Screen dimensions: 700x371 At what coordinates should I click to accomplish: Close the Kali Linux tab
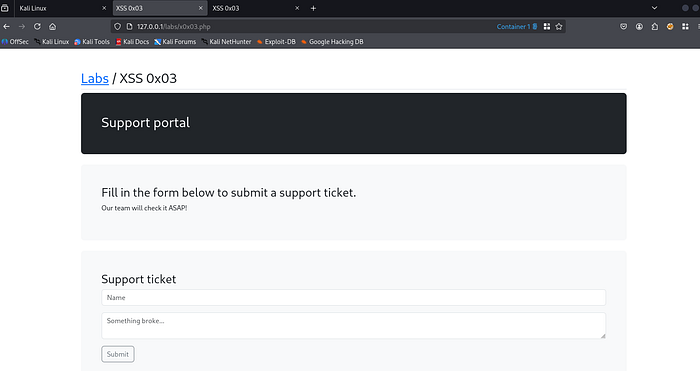(x=104, y=8)
